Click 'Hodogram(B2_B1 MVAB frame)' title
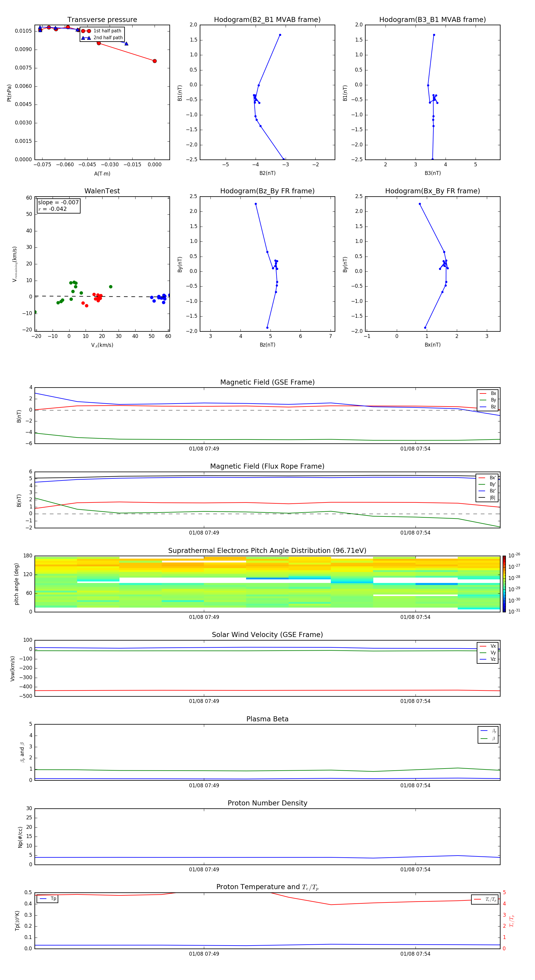535x980 pixels. tap(267, 19)
